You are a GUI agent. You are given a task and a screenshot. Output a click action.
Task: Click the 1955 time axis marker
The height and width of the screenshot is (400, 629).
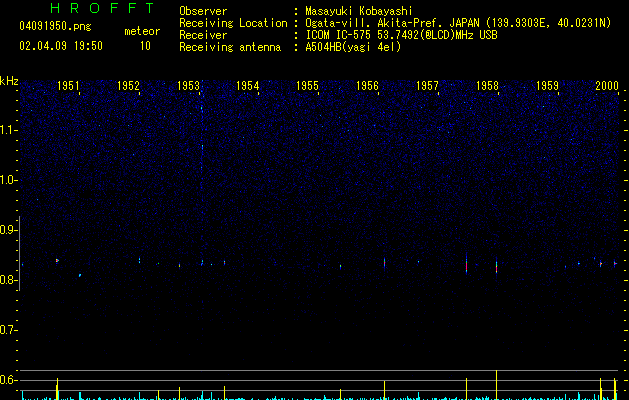pos(307,85)
